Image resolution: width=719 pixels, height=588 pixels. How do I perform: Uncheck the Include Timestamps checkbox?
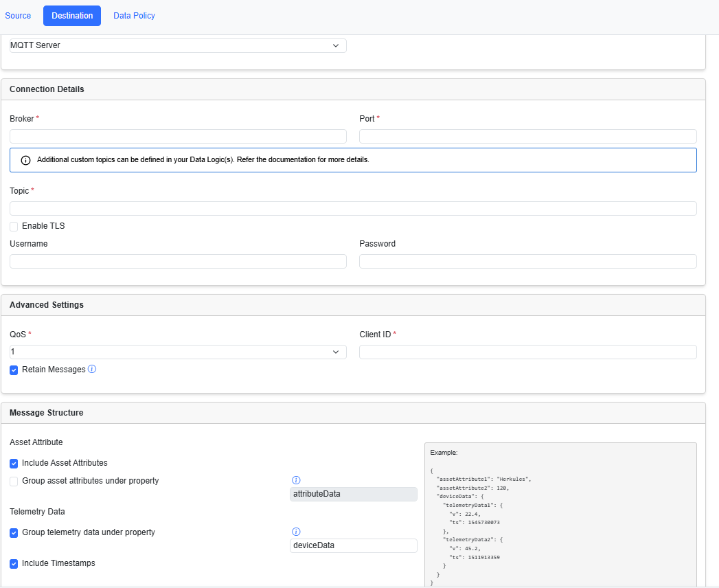click(x=14, y=564)
